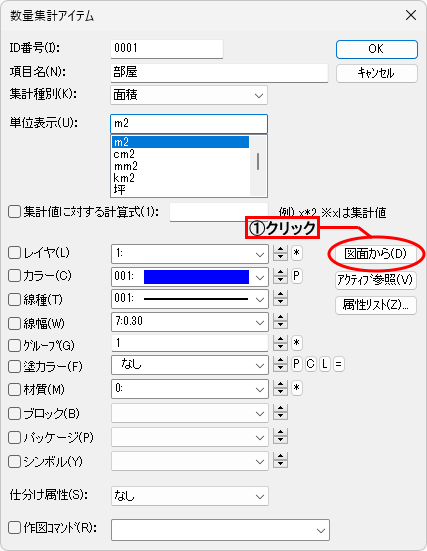Click the asterisk button beside グループ field
Screen dimensions: 427x551
coord(297,343)
